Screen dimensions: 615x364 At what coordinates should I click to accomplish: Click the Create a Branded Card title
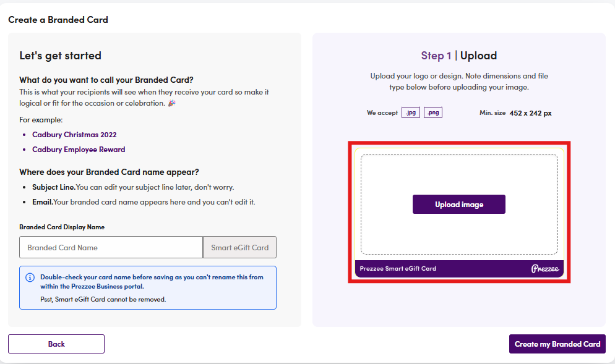(58, 20)
